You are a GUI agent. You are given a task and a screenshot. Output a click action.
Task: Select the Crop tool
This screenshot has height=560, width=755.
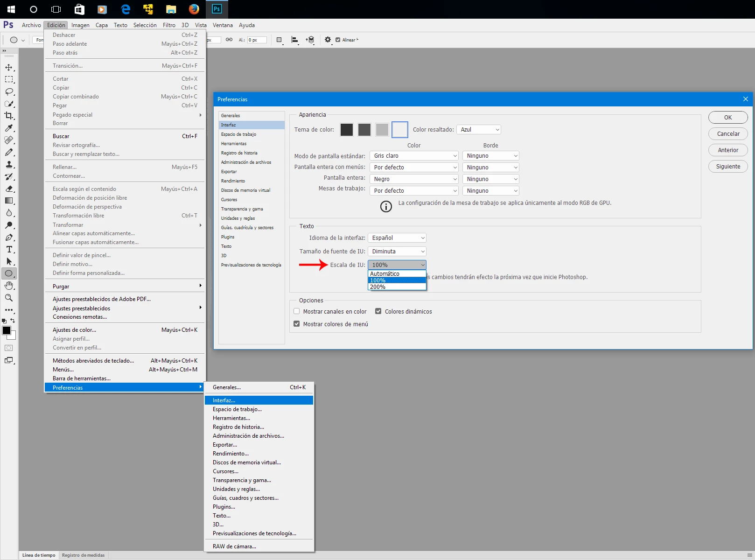click(9, 116)
